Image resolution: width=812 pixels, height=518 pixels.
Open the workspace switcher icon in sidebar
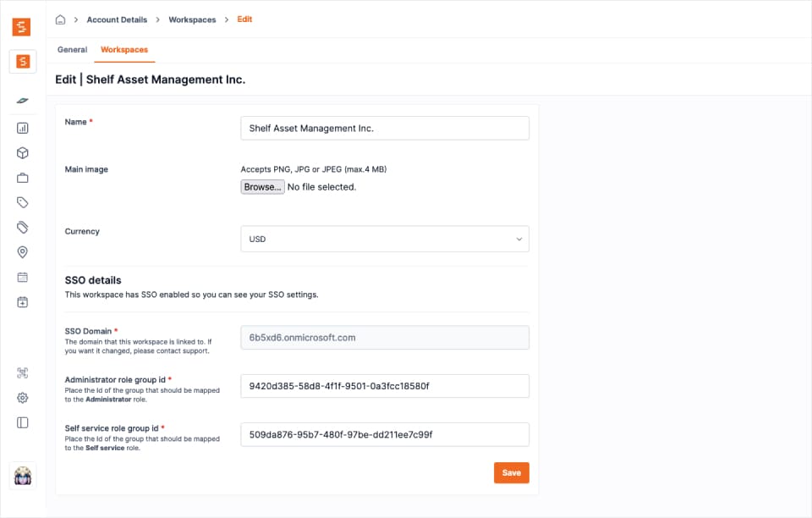coord(23,62)
